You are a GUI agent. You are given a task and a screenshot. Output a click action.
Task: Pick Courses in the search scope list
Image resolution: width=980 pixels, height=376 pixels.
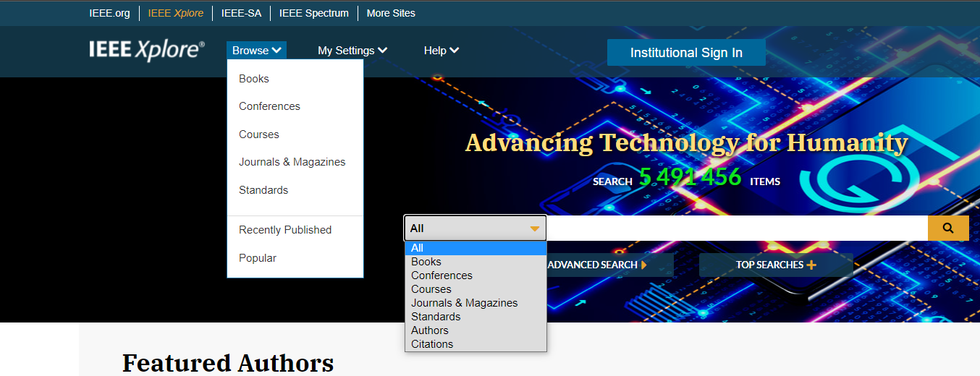click(476, 289)
